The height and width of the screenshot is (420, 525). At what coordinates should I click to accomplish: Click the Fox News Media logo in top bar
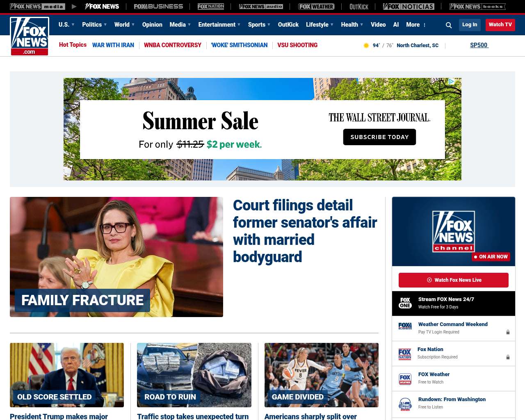point(37,7)
